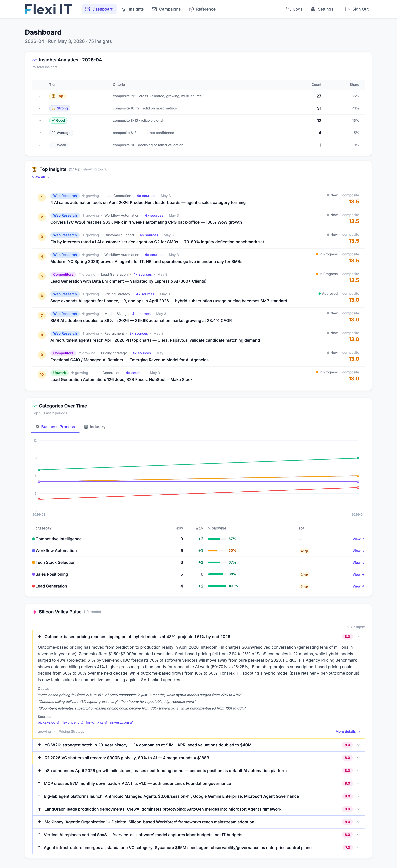Open the Reference nav tab
397x868 pixels.
point(202,9)
